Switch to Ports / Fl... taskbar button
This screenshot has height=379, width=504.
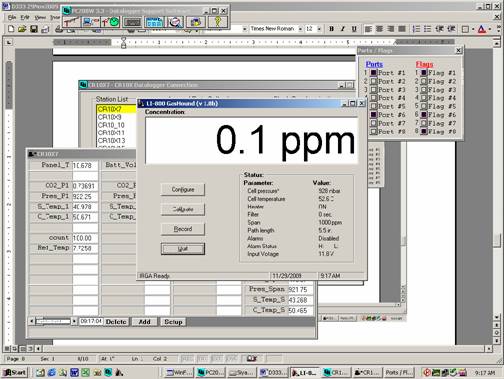(399, 372)
